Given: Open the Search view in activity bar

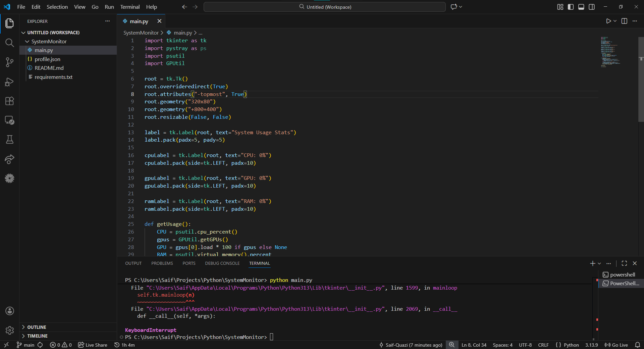Looking at the screenshot, I should (9, 43).
